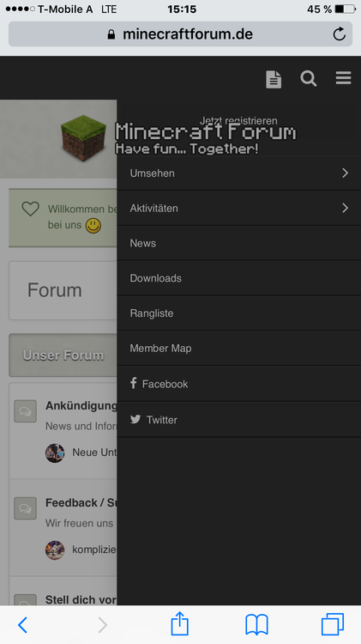This screenshot has height=644, width=361.
Task: Click the Minecraft grass block logo
Action: [x=84, y=137]
